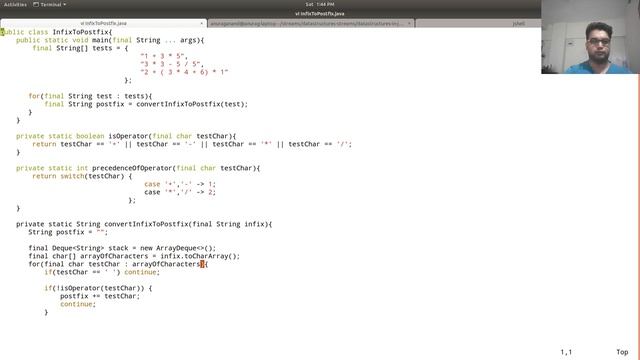Close the vi InfixToPostfix.java tab

coord(202,24)
